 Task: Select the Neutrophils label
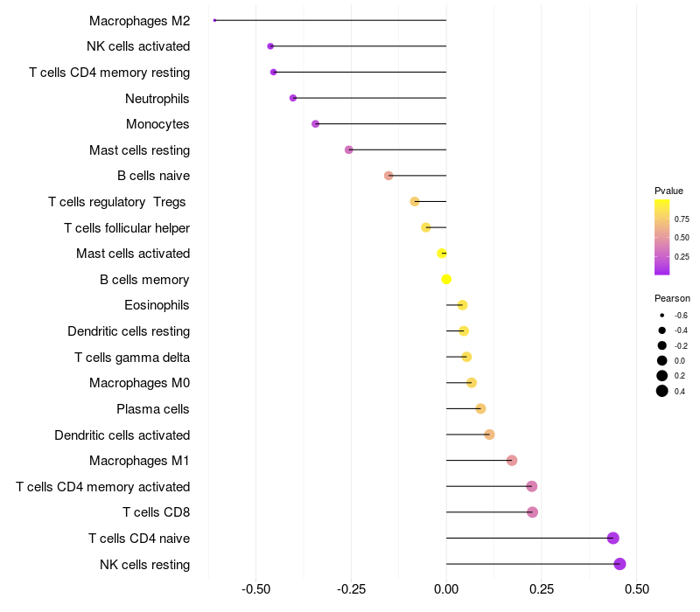pyautogui.click(x=157, y=99)
